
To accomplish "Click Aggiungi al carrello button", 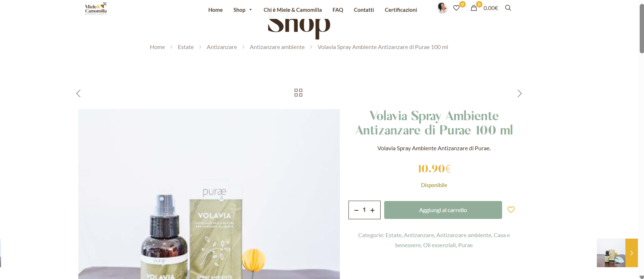I will 443,210.
